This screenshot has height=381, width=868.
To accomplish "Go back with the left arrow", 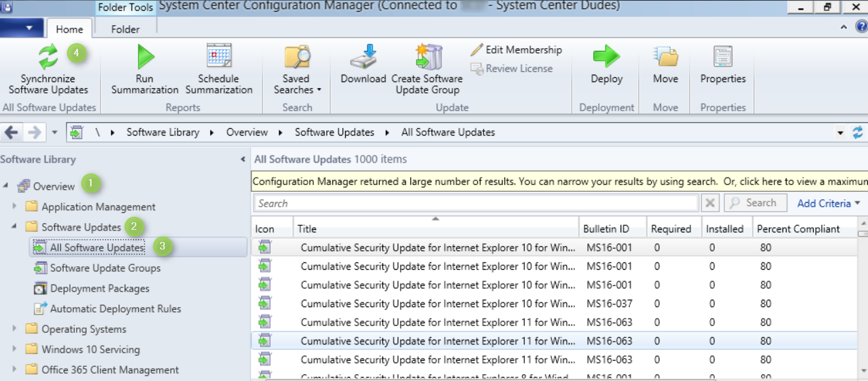I will point(11,132).
